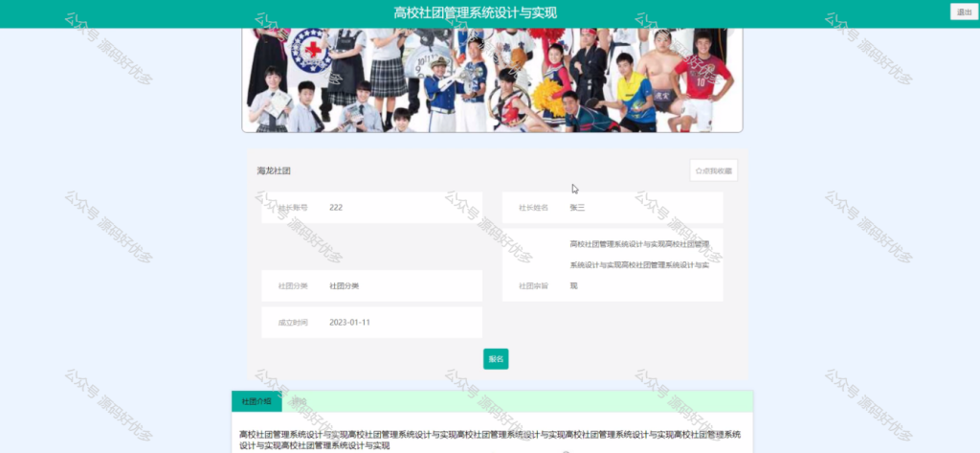Click the 成立时间 field label
980x453 pixels.
point(293,323)
